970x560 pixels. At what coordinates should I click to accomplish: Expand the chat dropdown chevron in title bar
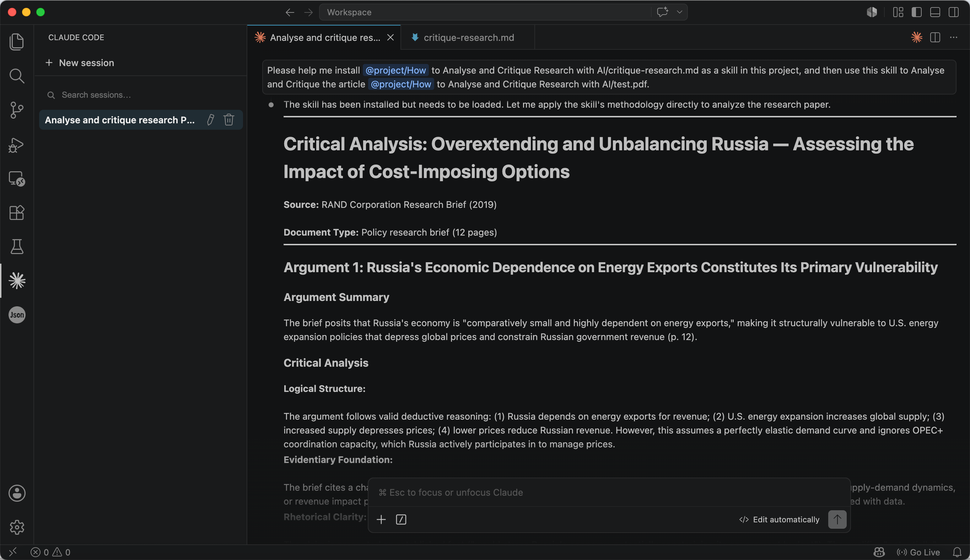click(x=680, y=12)
